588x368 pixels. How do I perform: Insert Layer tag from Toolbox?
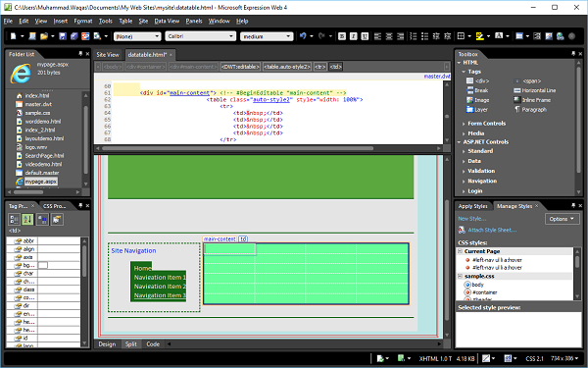[x=477, y=110]
